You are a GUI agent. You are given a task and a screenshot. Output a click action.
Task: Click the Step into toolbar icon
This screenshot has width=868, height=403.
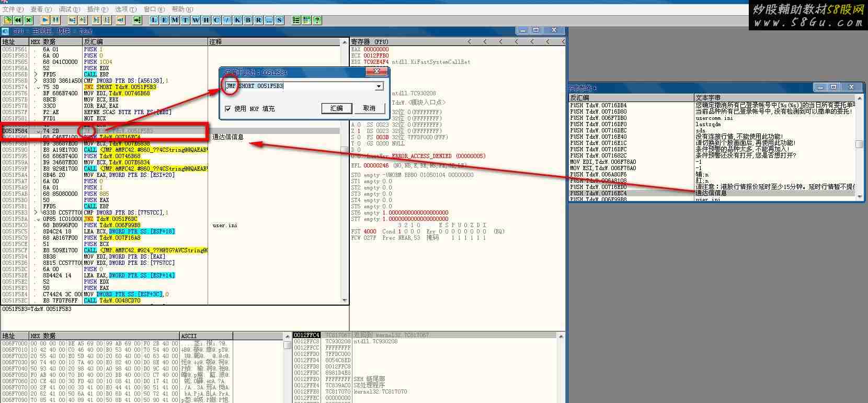pyautogui.click(x=72, y=20)
